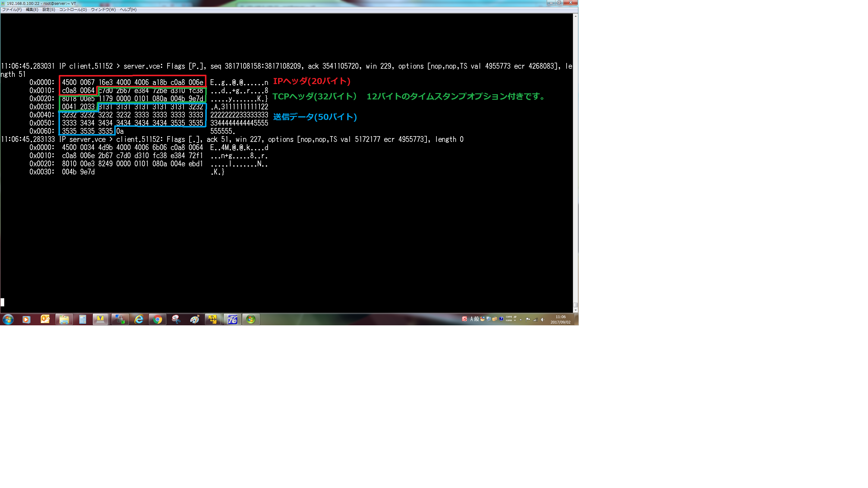Viewport: 868px width, 488px height.
Task: Launch Paint from the taskbar
Action: click(x=195, y=319)
